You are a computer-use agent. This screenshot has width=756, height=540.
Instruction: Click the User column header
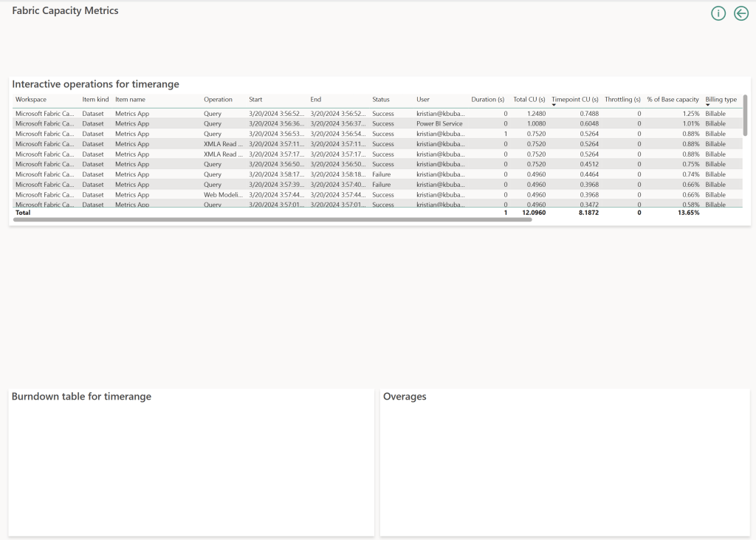click(422, 99)
